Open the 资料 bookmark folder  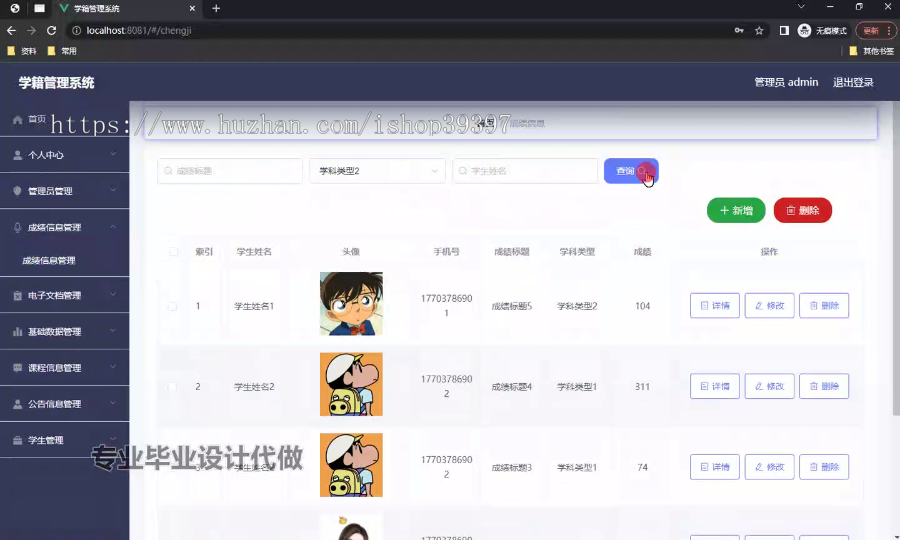pyautogui.click(x=22, y=51)
